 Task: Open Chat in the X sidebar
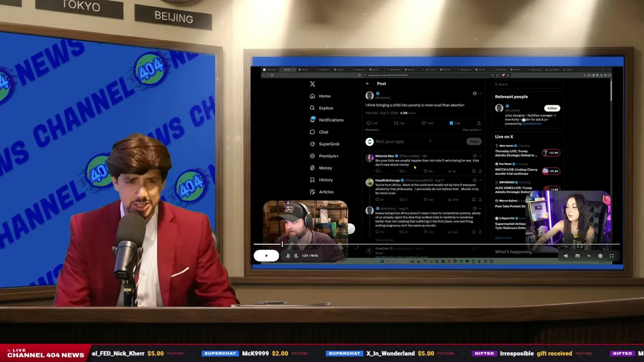click(319, 132)
